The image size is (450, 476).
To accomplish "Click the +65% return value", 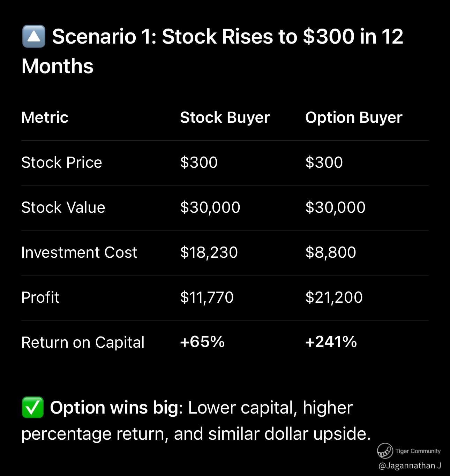I will point(202,342).
